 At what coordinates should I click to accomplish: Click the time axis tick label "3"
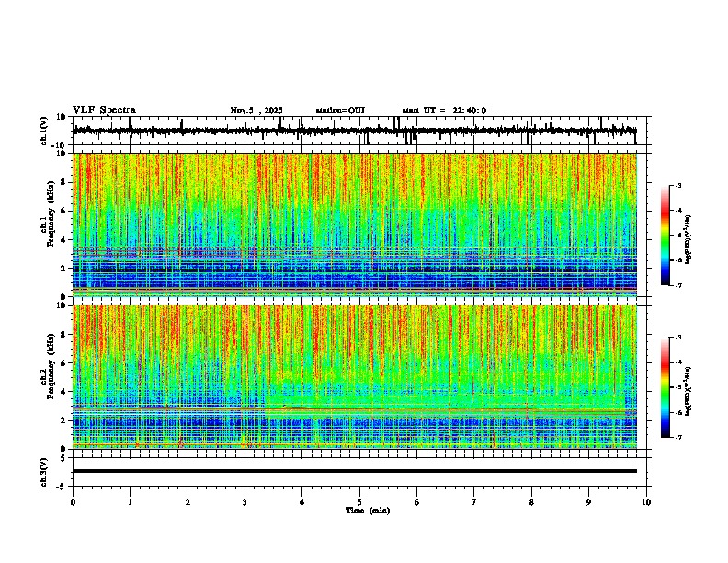tap(245, 502)
